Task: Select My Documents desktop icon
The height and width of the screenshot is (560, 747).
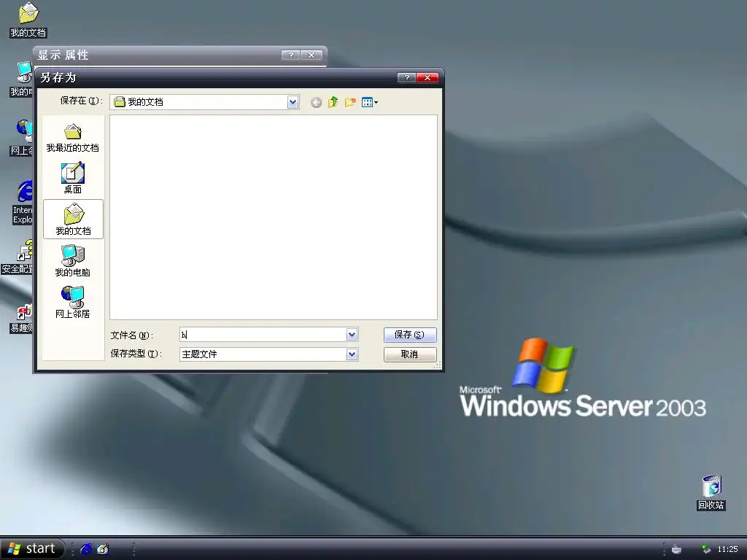Action: click(x=28, y=20)
